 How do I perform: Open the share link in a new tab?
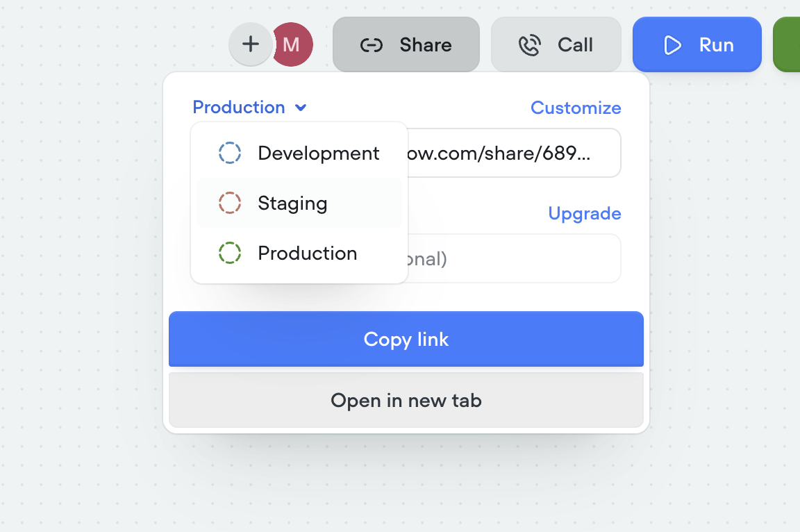tap(406, 400)
